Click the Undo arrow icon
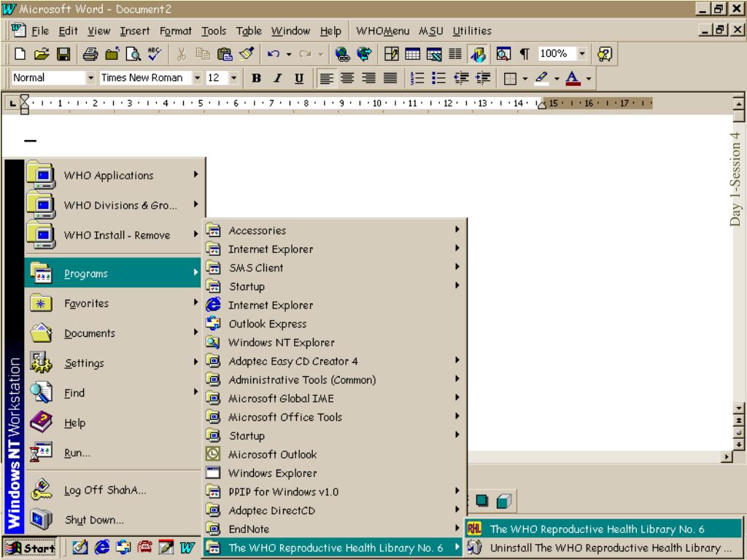 273,54
